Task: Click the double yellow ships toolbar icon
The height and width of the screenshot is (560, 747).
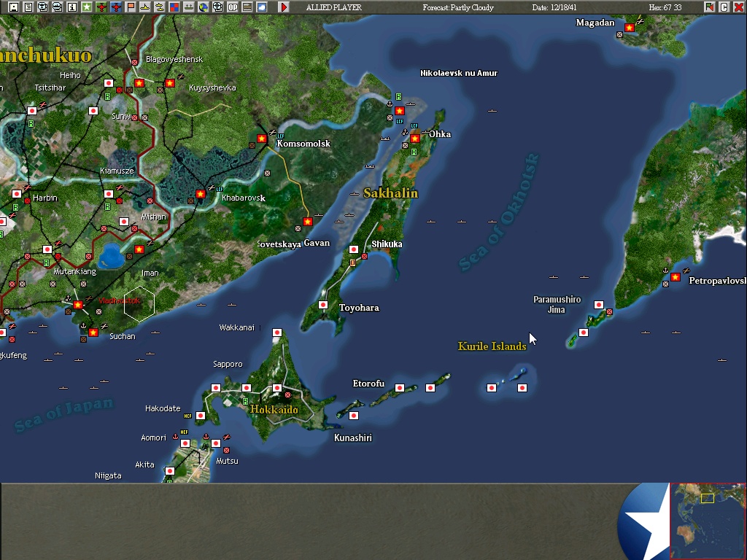Action: coord(160,7)
